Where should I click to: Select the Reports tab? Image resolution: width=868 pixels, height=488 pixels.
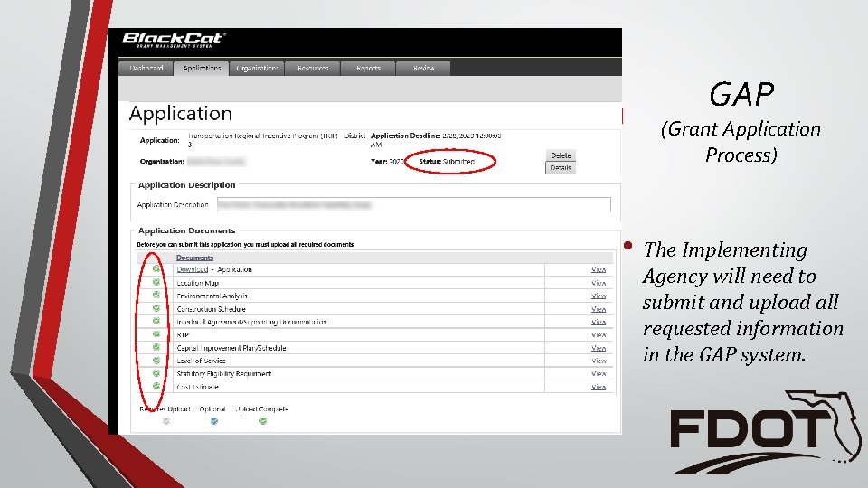click(368, 68)
